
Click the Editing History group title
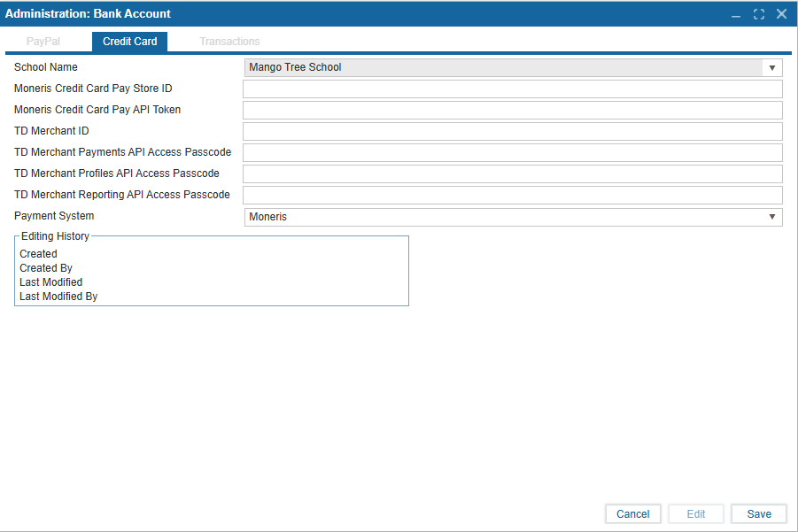coord(55,236)
